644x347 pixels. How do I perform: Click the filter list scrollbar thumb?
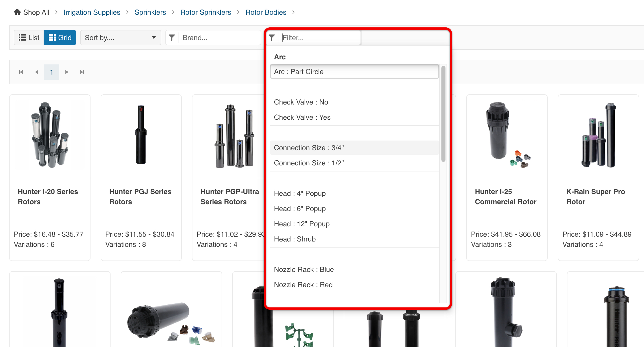point(443,114)
